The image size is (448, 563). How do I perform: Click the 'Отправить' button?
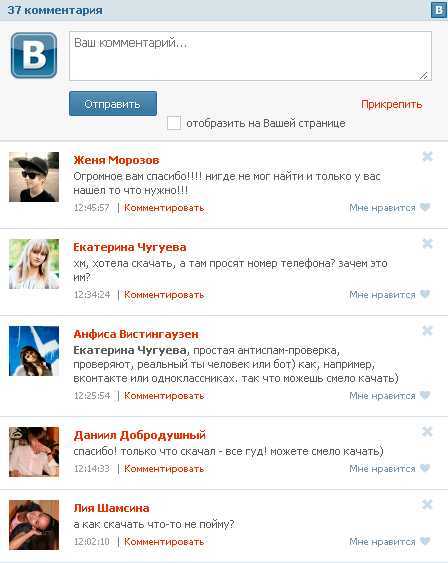[113, 103]
